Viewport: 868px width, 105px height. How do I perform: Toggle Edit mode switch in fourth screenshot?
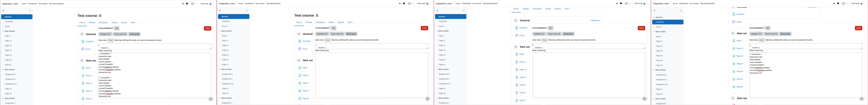862,4
